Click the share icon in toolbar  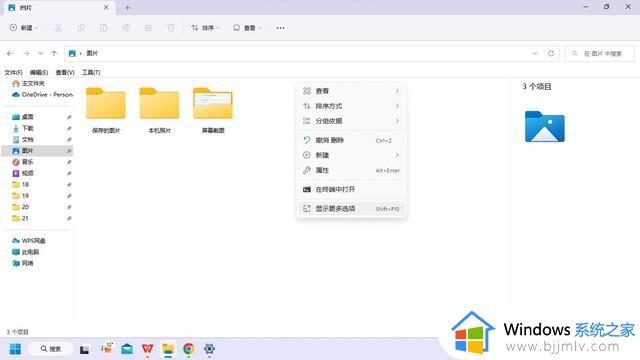point(148,28)
